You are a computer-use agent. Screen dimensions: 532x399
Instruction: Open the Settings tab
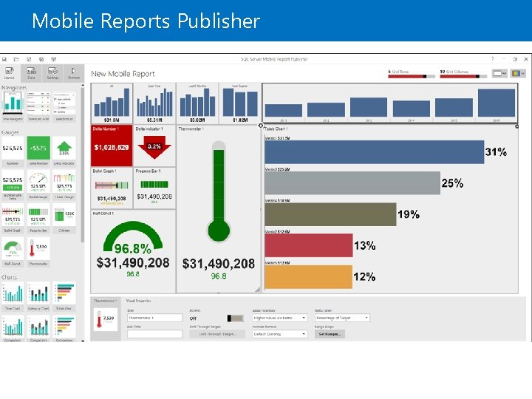point(52,73)
